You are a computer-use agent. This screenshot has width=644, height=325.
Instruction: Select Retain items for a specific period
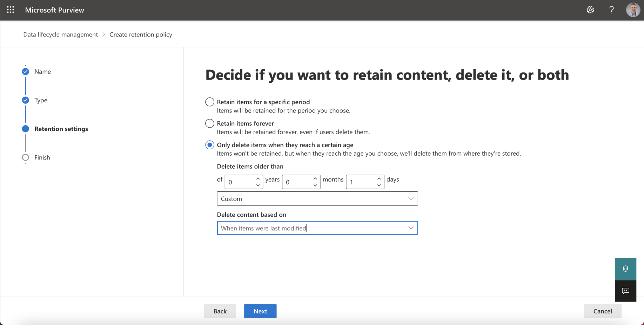click(x=209, y=102)
